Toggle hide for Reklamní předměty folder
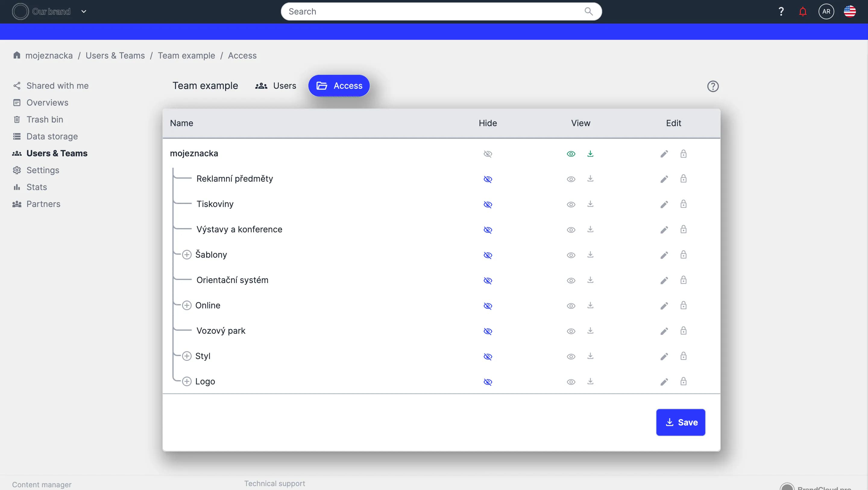Viewport: 868px width, 490px height. click(x=488, y=179)
